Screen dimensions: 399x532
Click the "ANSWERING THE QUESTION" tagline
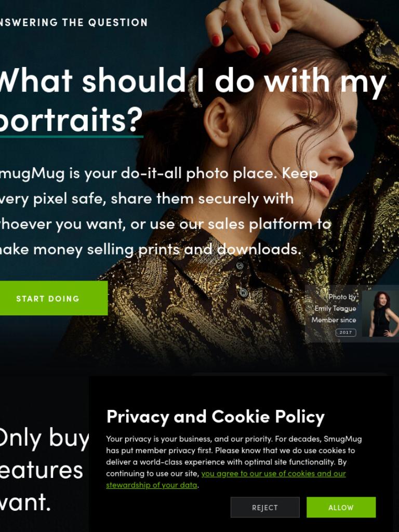coord(74,22)
